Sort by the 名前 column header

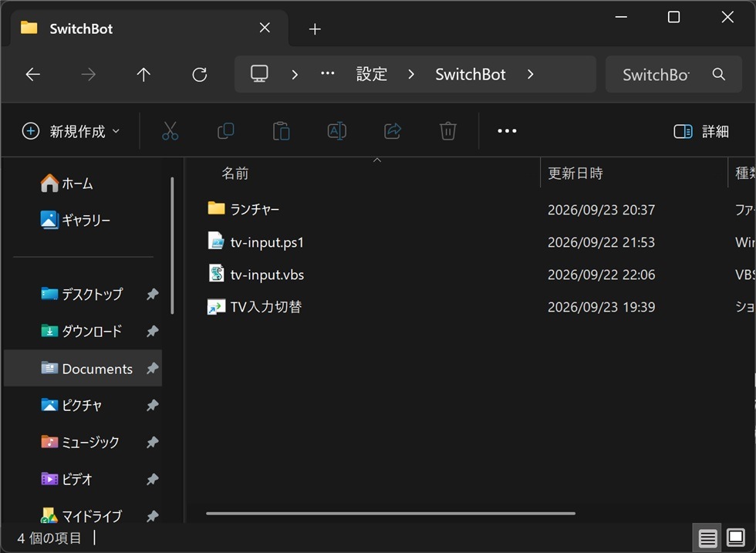tap(235, 173)
